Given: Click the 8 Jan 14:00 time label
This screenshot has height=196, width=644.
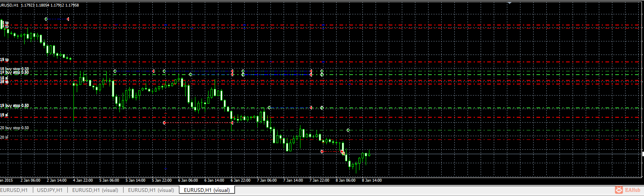Looking at the screenshot, I should (371, 180).
